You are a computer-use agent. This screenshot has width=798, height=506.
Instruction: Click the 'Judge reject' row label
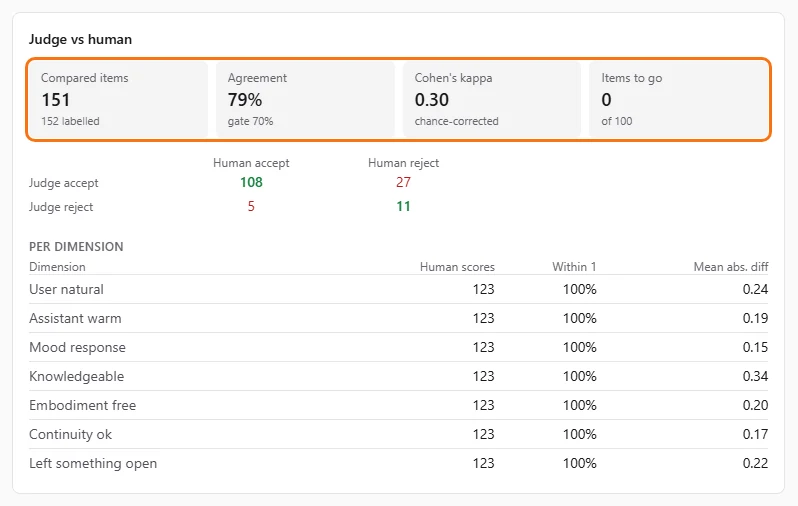click(x=61, y=207)
